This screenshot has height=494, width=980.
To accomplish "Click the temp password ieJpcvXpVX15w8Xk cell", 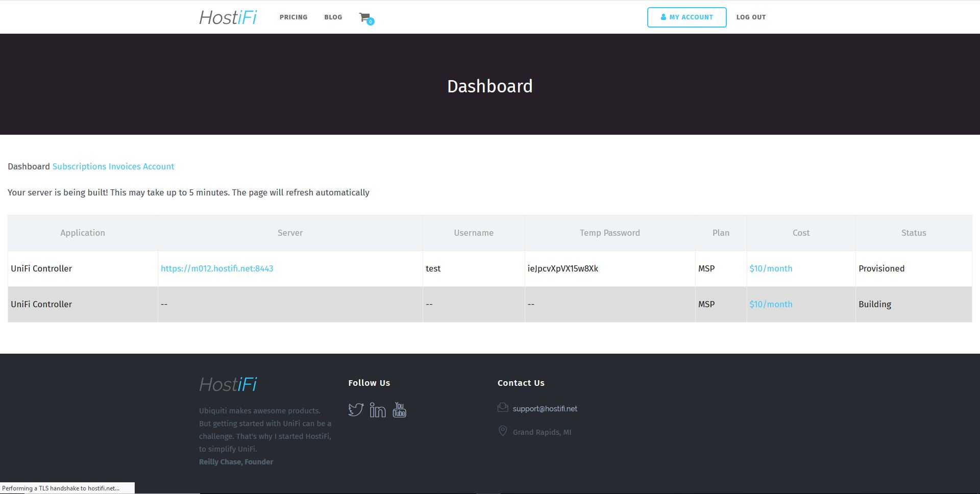I will click(x=563, y=268).
